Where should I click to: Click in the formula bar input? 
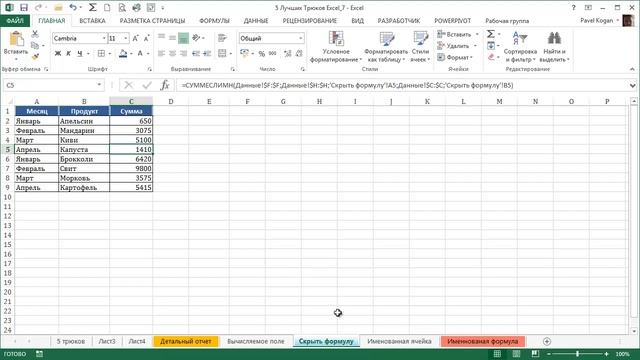(x=402, y=85)
